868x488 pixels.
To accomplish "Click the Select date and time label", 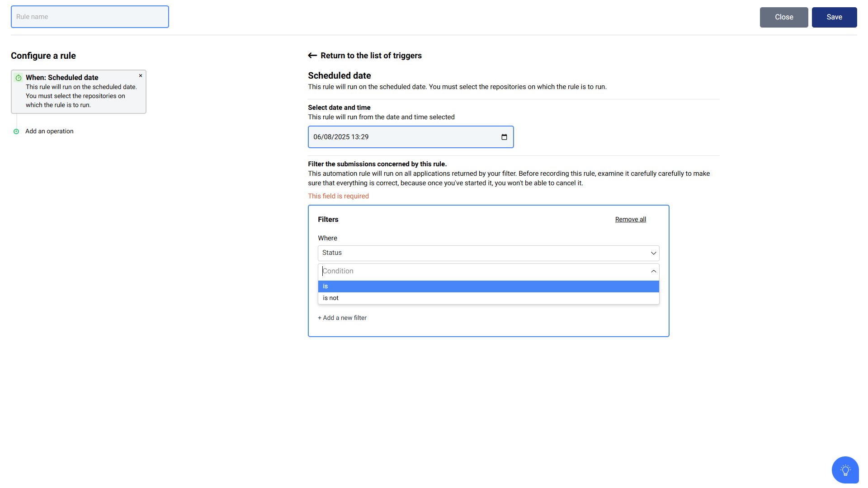I will [x=339, y=108].
